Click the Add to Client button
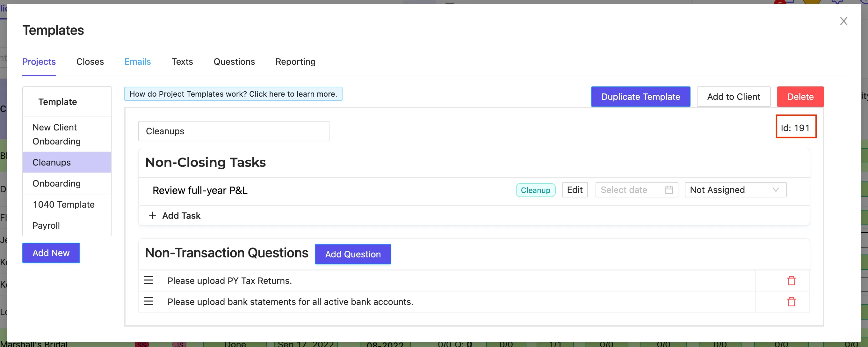The height and width of the screenshot is (347, 868). tap(733, 97)
